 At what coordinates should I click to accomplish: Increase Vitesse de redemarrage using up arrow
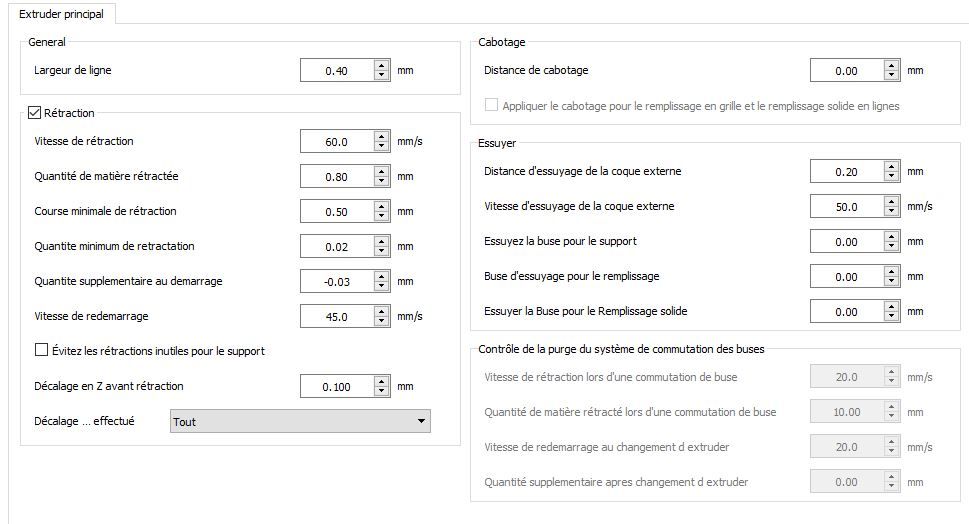click(x=382, y=311)
